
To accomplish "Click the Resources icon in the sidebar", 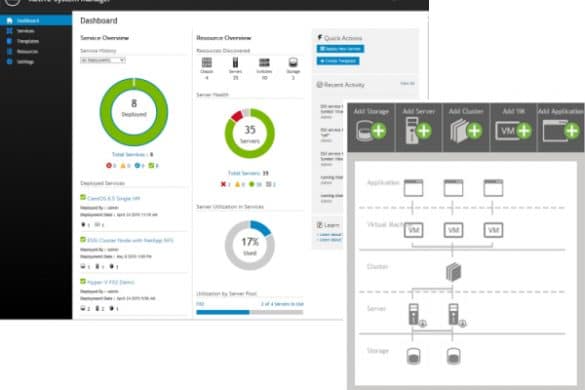I will click(x=9, y=52).
